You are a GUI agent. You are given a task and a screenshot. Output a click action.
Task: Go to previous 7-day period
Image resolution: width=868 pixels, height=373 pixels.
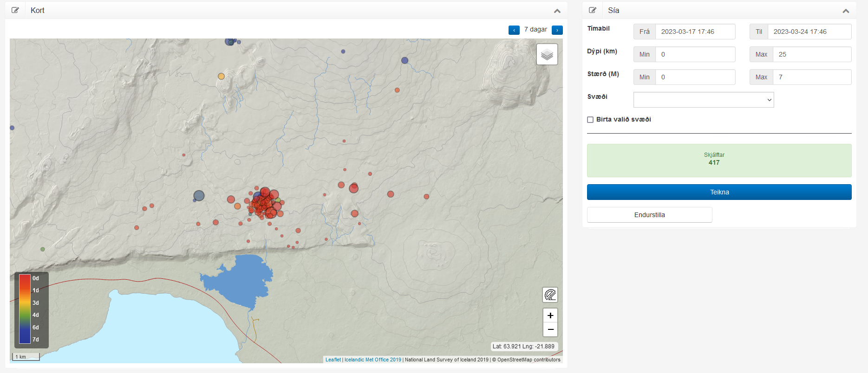(514, 30)
